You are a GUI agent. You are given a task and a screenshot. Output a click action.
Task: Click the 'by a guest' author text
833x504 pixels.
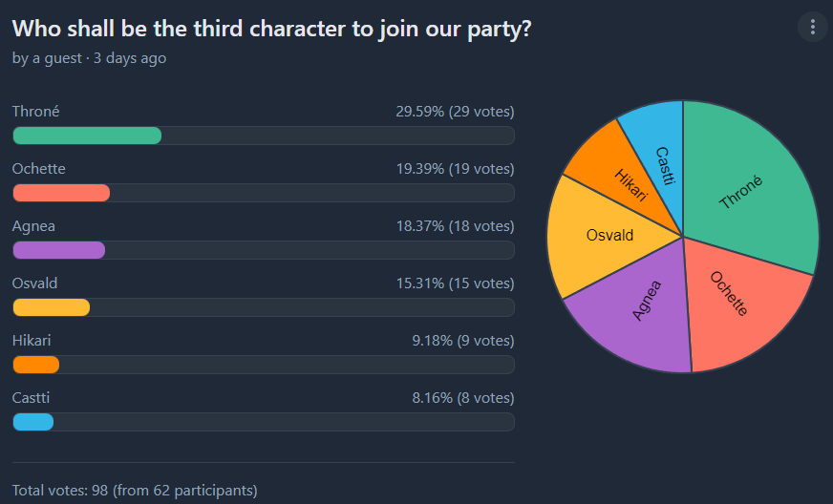47,58
